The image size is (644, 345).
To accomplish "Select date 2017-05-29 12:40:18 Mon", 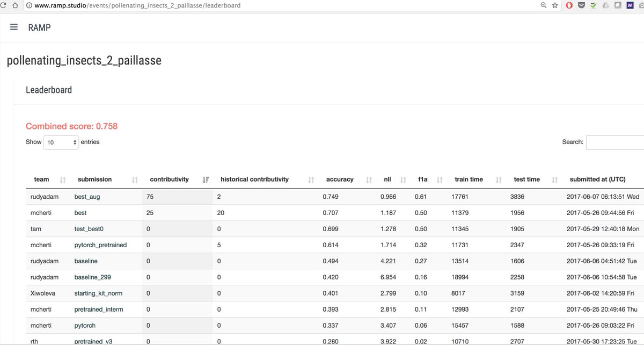I will pos(603,229).
